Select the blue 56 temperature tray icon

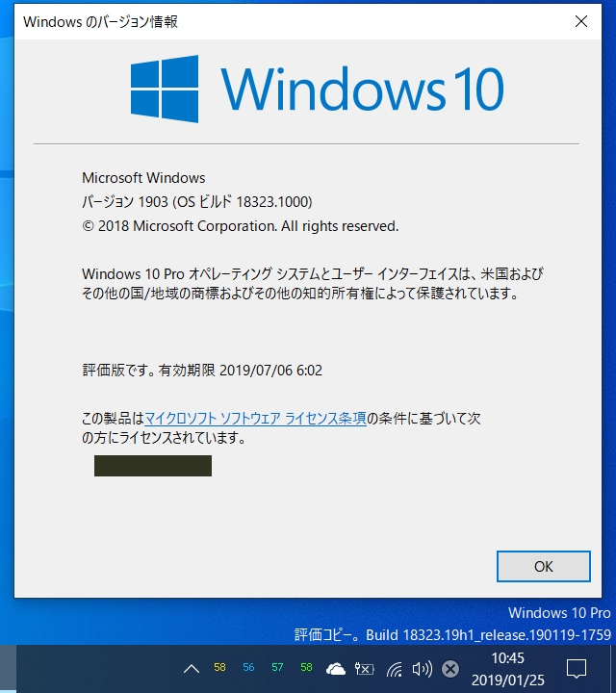point(248,667)
